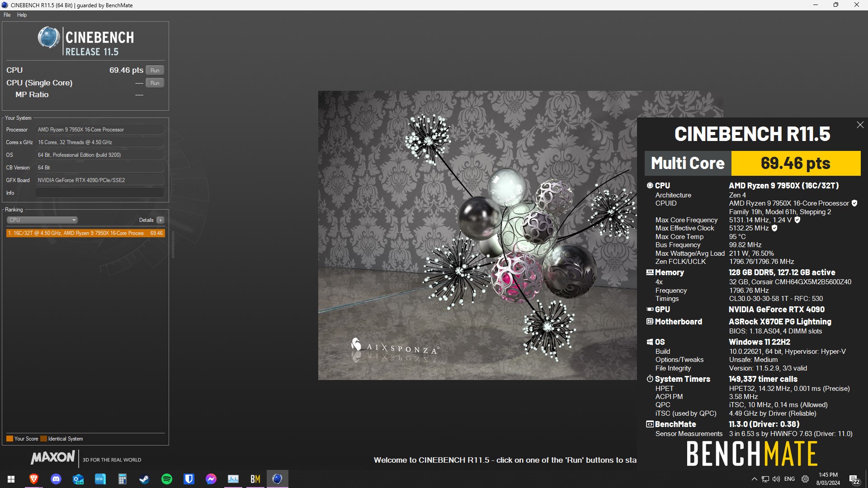This screenshot has width=868, height=488.
Task: Click the Motherboard section icon
Action: [650, 322]
